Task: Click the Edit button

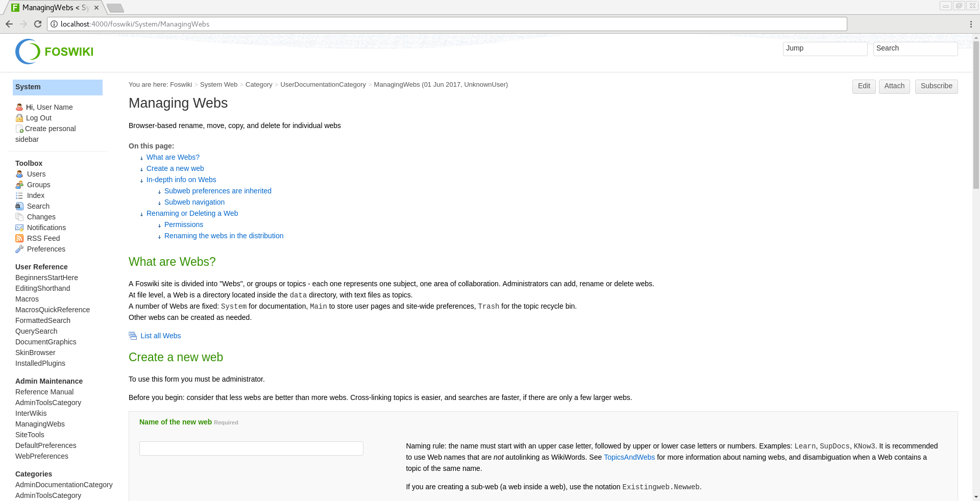Action: click(864, 86)
